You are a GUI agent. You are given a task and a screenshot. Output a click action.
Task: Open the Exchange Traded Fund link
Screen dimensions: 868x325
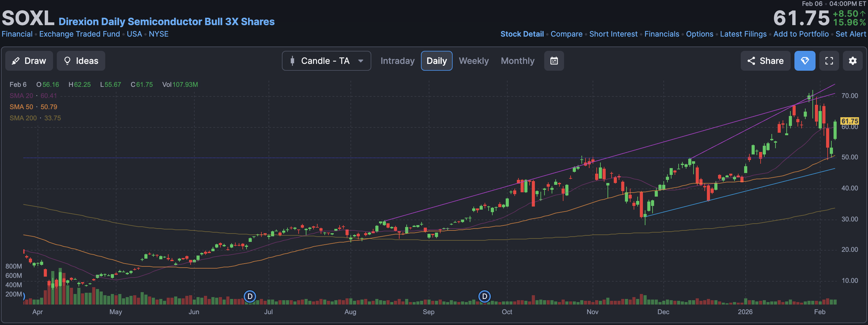point(79,34)
